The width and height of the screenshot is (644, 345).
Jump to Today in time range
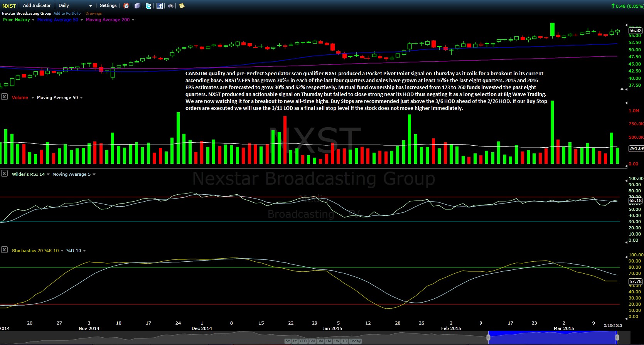click(x=355, y=341)
